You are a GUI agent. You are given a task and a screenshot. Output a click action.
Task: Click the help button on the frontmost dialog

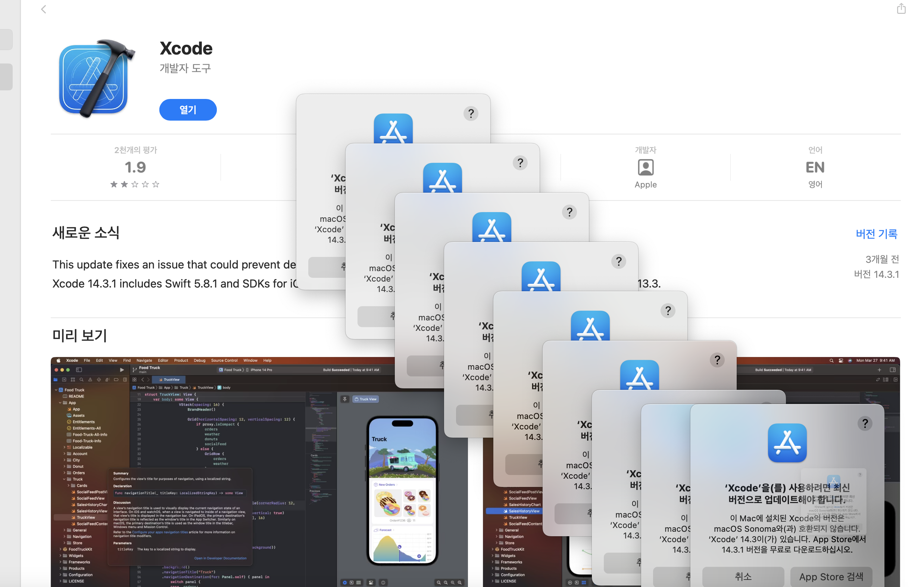coord(865,423)
